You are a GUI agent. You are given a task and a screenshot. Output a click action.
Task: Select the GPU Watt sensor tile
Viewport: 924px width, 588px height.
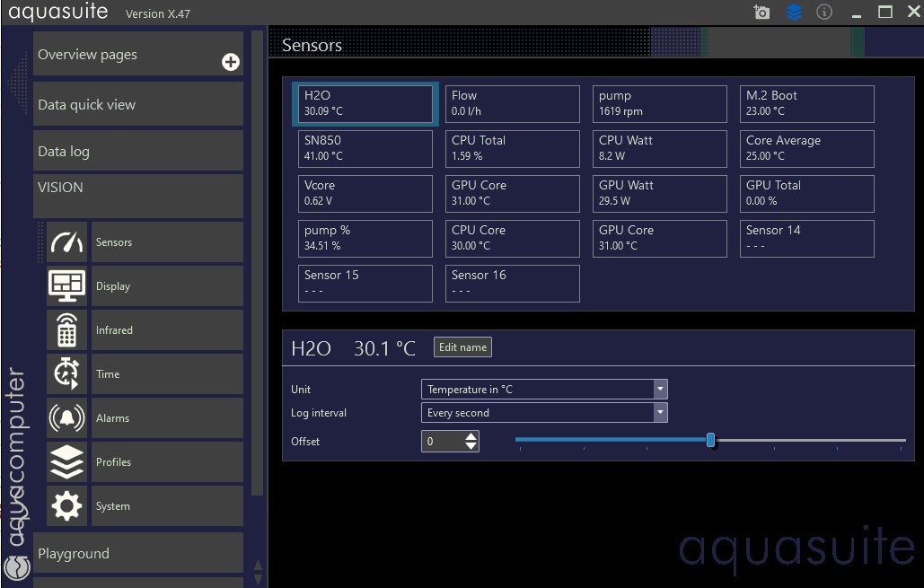[659, 194]
